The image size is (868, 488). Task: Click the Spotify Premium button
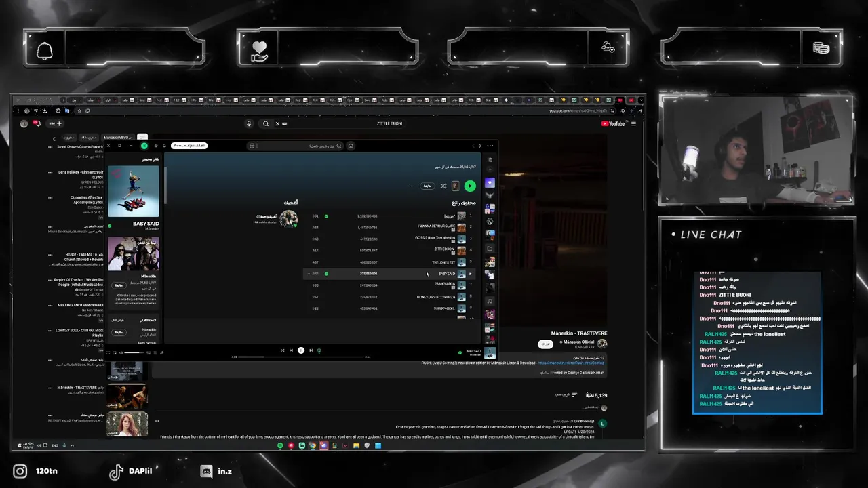pos(189,146)
